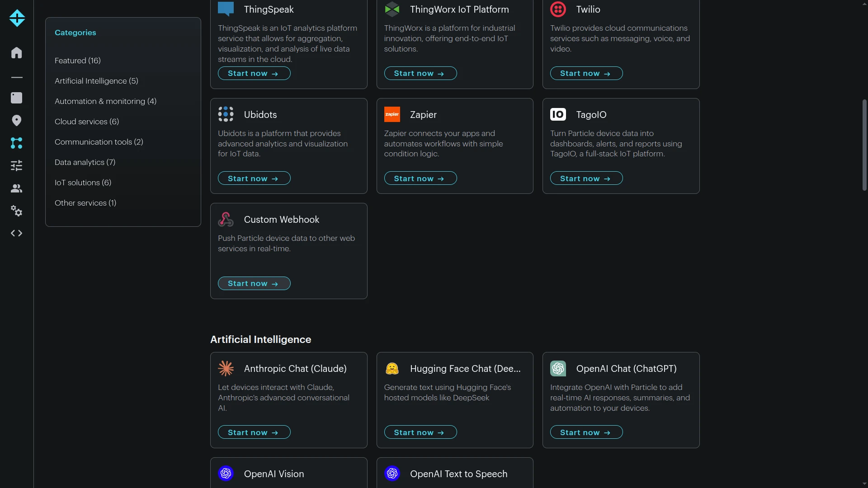Open the sliders configuration icon in sidebar
The width and height of the screenshot is (868, 488).
(17, 165)
